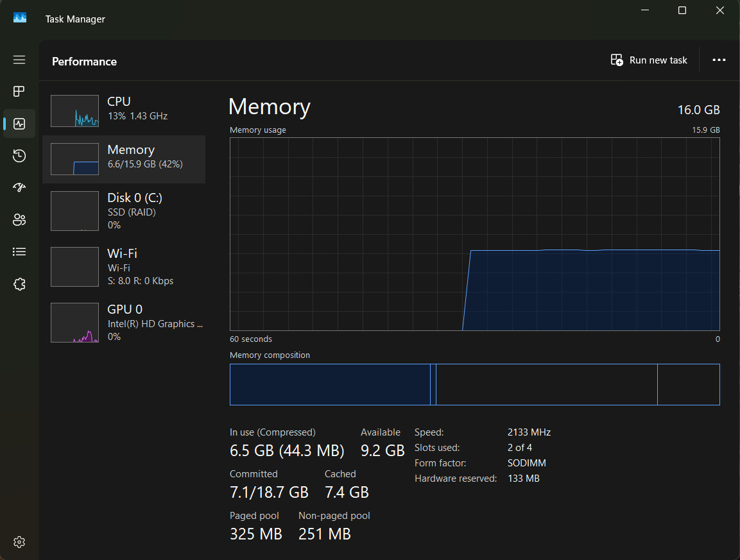Image resolution: width=740 pixels, height=560 pixels.
Task: Click the "Memory composition" label
Action: pos(270,355)
